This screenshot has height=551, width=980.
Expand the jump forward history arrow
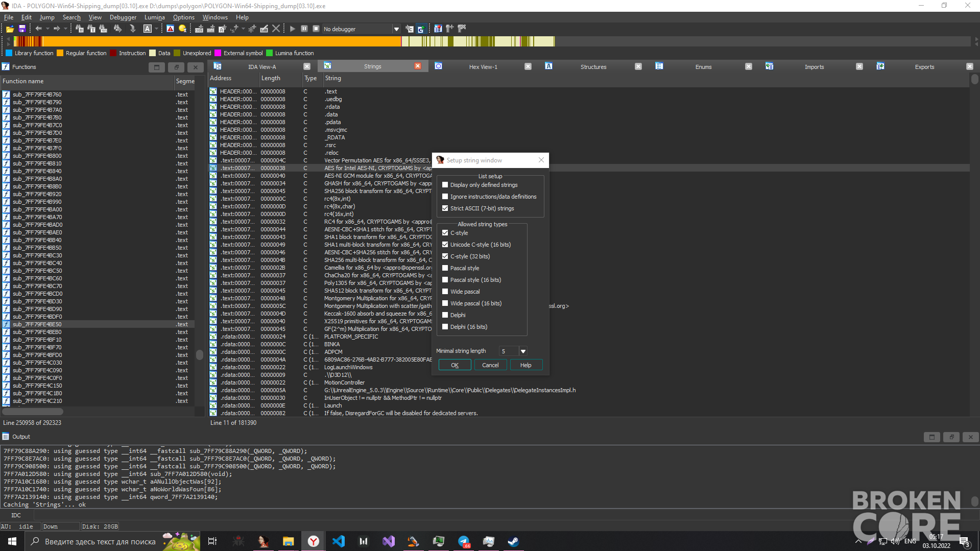coord(65,29)
